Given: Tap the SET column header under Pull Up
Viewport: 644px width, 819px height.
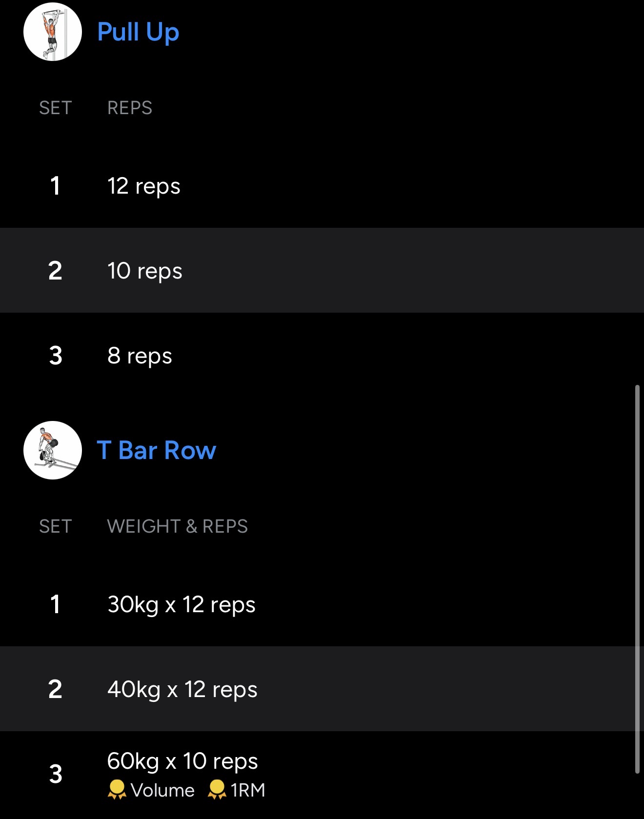Looking at the screenshot, I should 56,108.
